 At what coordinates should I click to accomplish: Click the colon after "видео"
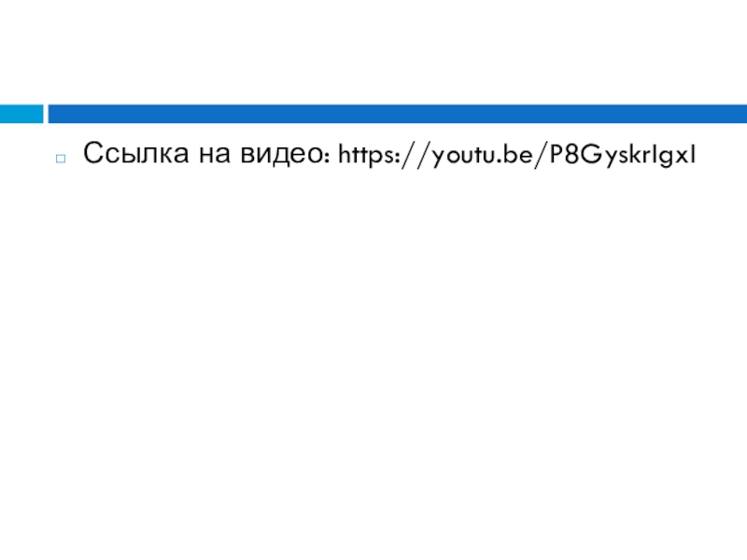point(326,156)
